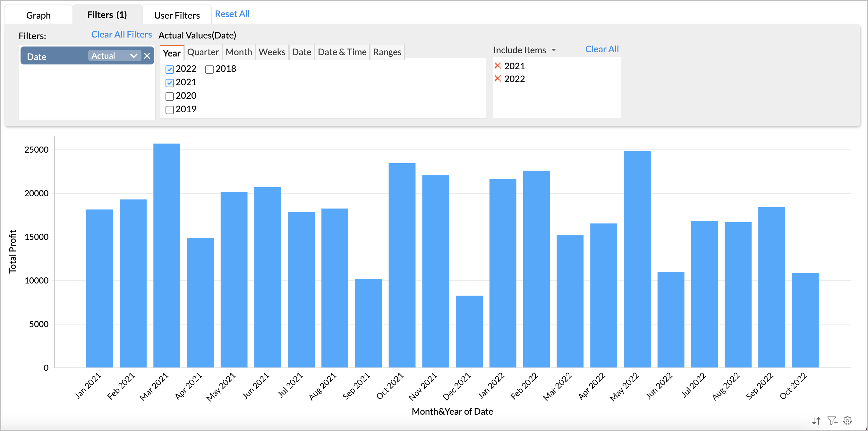This screenshot has width=868, height=431.
Task: Open the Actual dropdown on Date filter
Action: 114,56
